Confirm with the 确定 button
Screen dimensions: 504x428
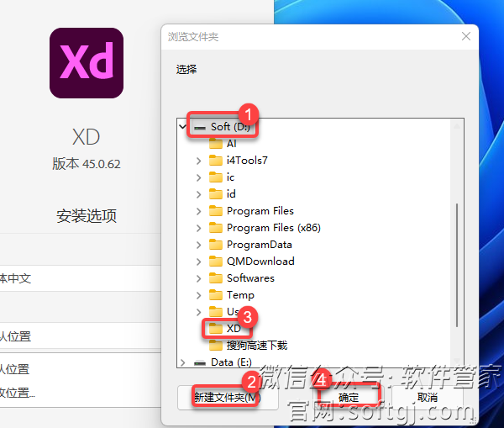pos(349,398)
